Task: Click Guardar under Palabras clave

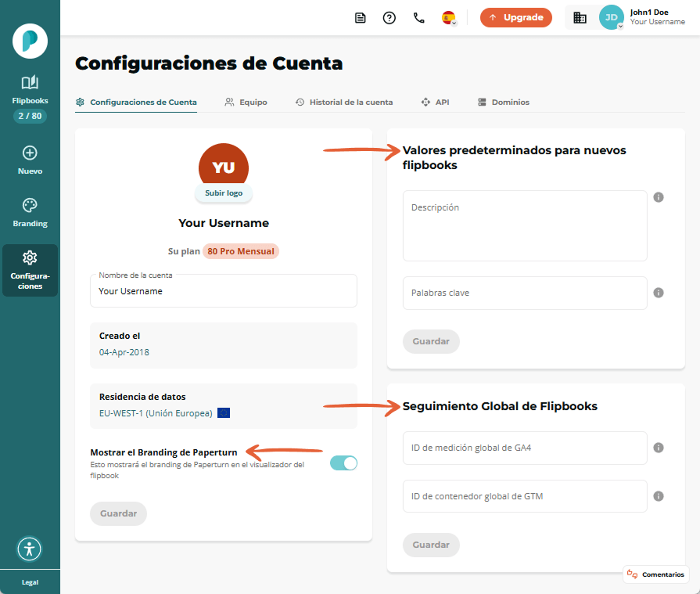Action: (431, 342)
